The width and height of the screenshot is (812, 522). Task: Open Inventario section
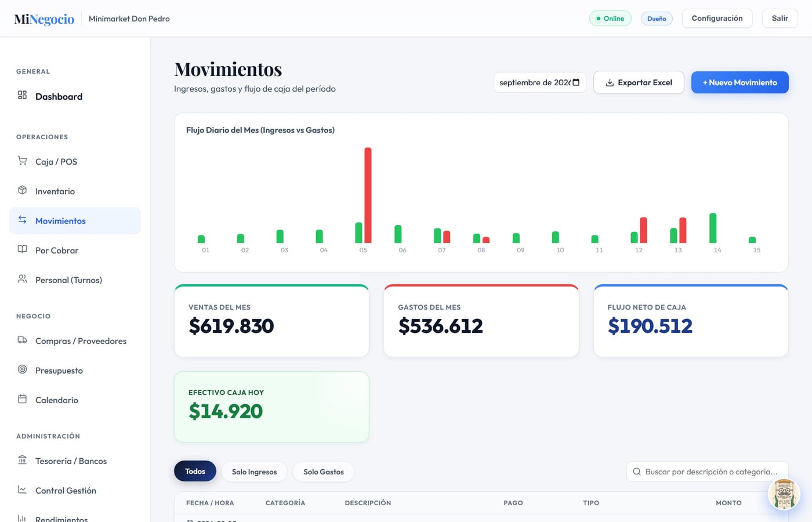pos(75,191)
